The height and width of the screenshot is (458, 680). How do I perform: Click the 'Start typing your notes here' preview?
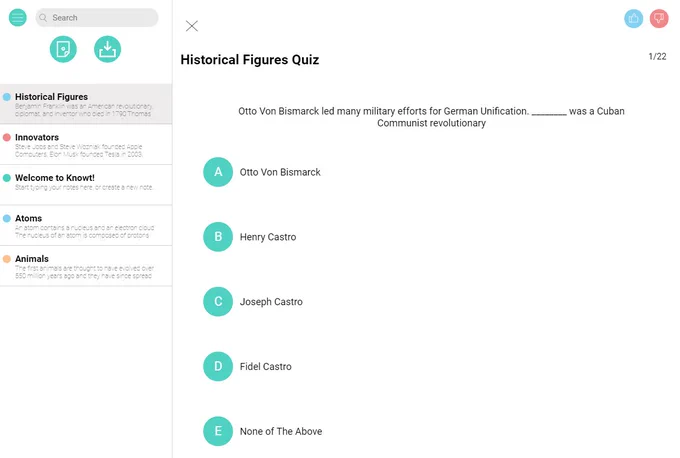pos(85,187)
